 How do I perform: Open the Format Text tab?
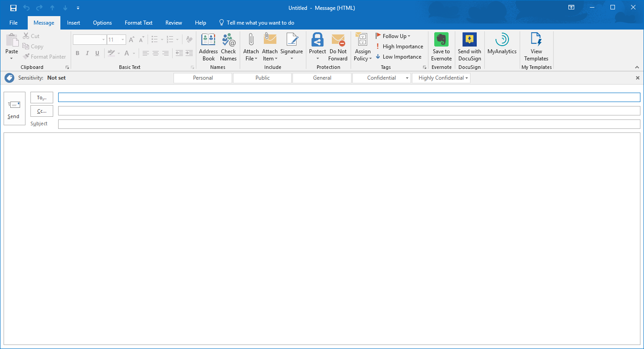point(138,22)
